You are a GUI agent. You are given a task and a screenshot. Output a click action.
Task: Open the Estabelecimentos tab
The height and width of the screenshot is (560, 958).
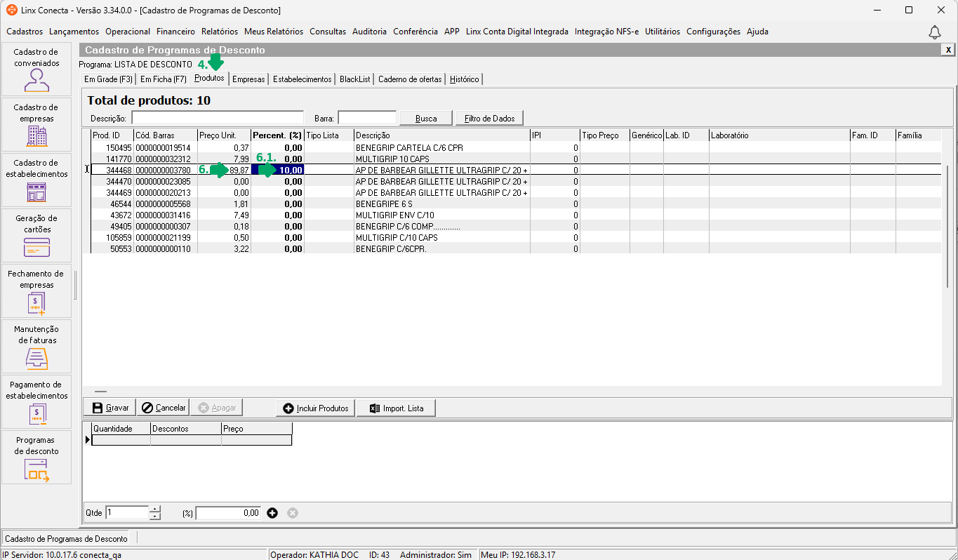(x=302, y=79)
